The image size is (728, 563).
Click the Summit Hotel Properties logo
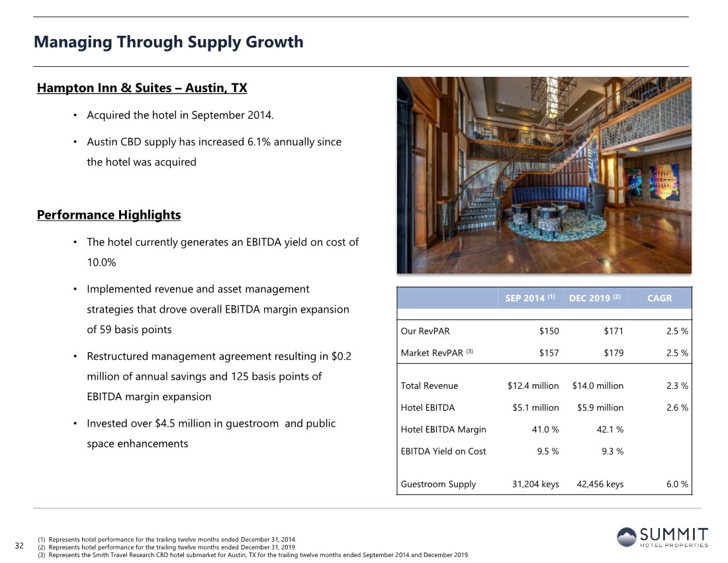pyautogui.click(x=662, y=537)
